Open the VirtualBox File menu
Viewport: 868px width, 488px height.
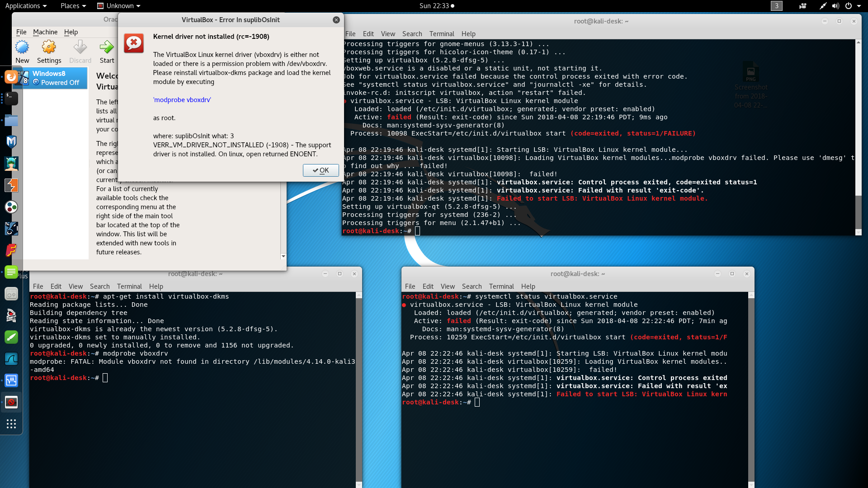tap(21, 32)
